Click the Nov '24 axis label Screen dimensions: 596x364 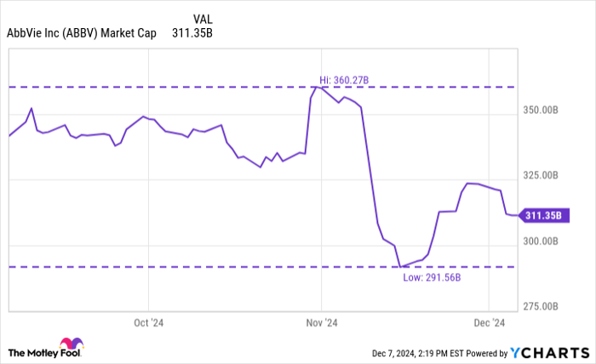(x=321, y=322)
